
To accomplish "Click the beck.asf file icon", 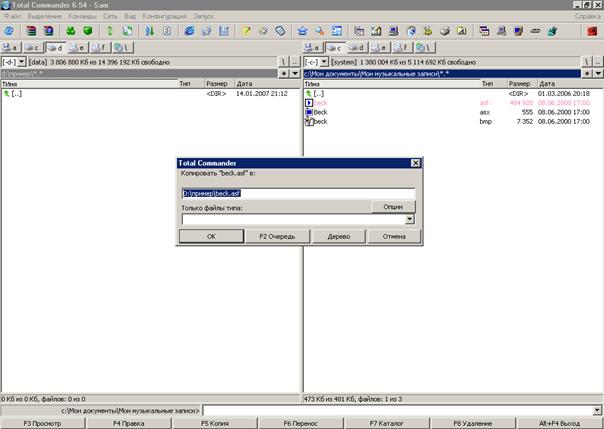I will click(x=309, y=103).
